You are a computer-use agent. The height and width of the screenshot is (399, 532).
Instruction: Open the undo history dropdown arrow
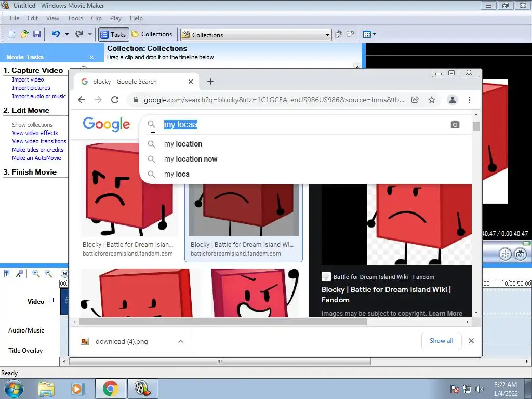66,34
